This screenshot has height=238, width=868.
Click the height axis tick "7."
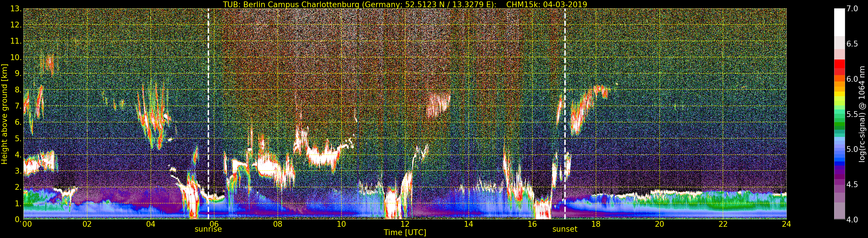18,106
